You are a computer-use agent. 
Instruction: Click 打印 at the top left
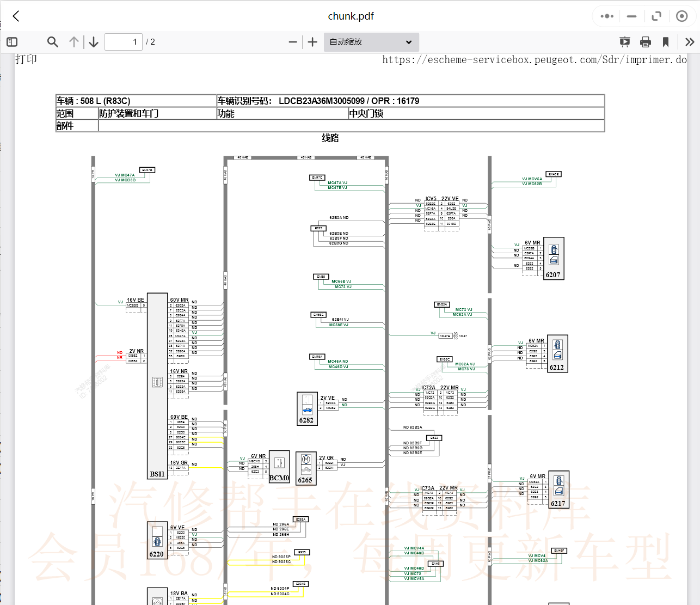pyautogui.click(x=26, y=58)
